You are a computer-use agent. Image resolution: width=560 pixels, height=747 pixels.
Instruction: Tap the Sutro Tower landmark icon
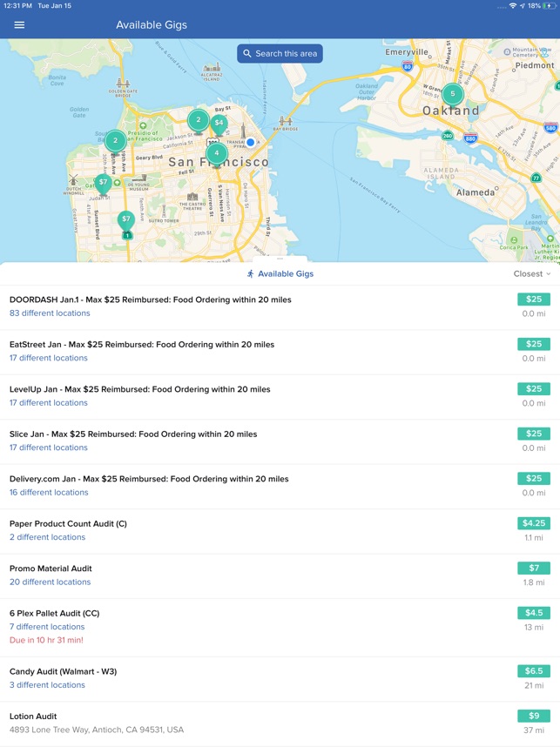tap(164, 212)
